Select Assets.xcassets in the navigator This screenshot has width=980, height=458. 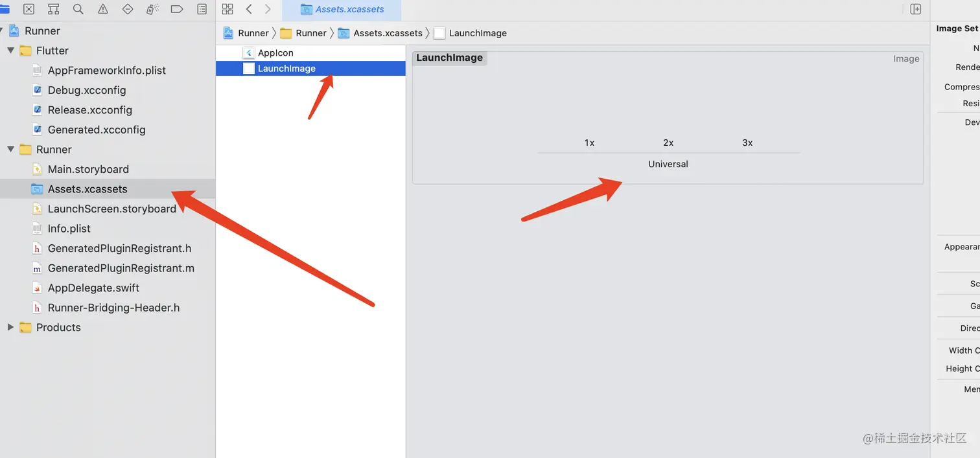(108, 189)
